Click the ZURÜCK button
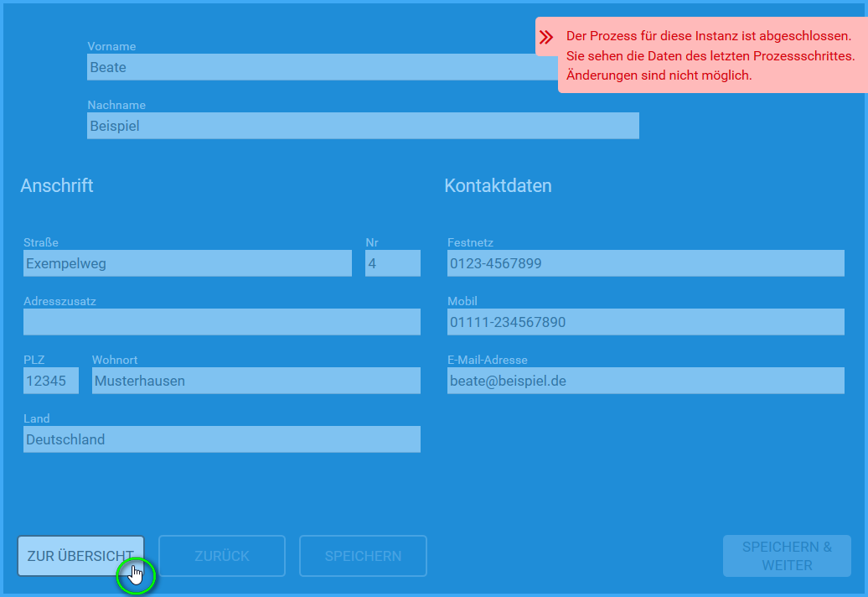The width and height of the screenshot is (868, 597). pos(221,555)
